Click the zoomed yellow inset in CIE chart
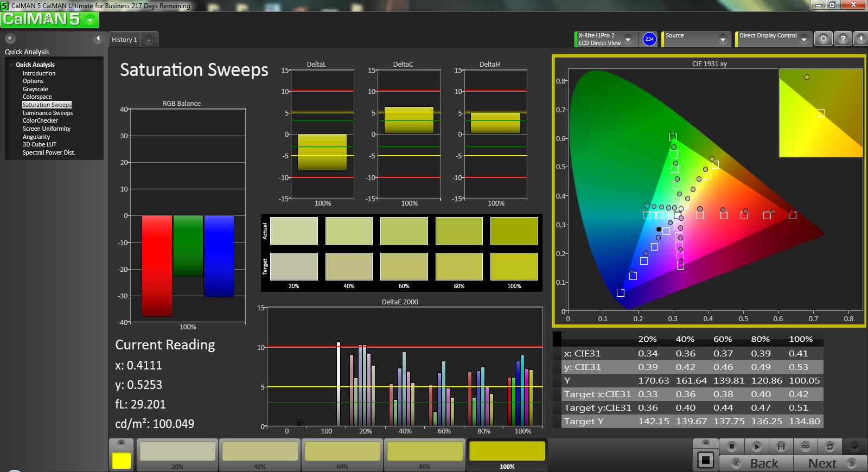This screenshot has height=472, width=868. point(821,113)
